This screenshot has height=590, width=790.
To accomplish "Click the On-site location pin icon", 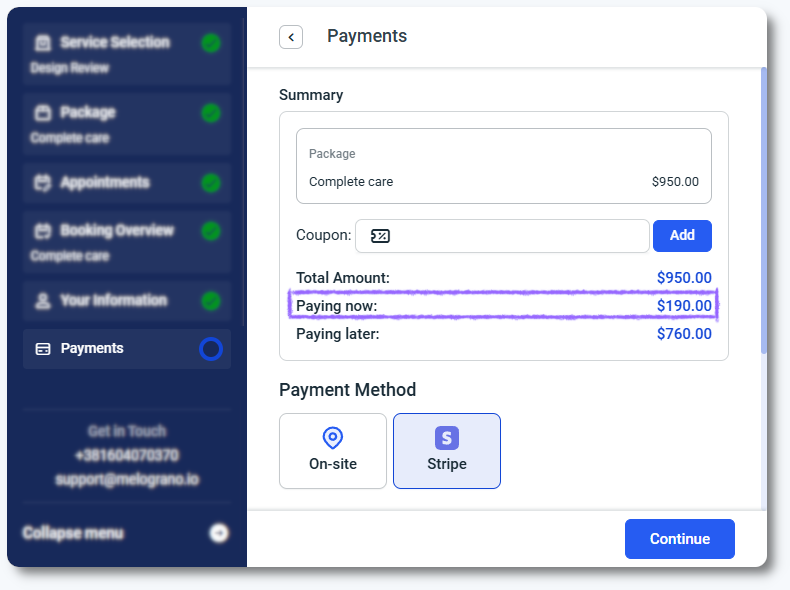I will click(333, 438).
